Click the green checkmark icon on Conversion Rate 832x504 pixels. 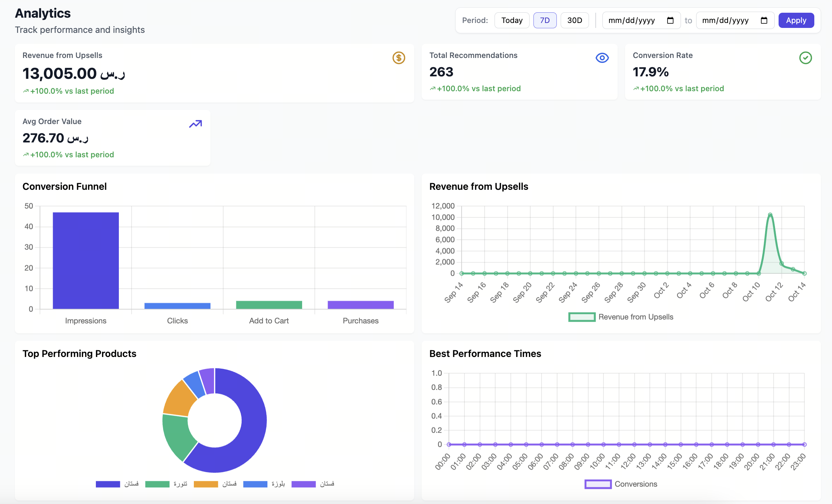click(x=805, y=58)
